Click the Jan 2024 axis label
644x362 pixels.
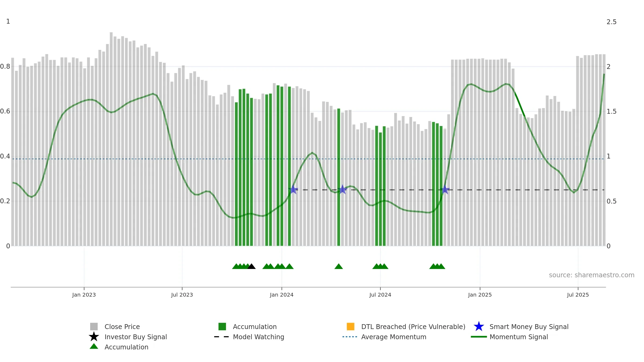[x=281, y=295]
